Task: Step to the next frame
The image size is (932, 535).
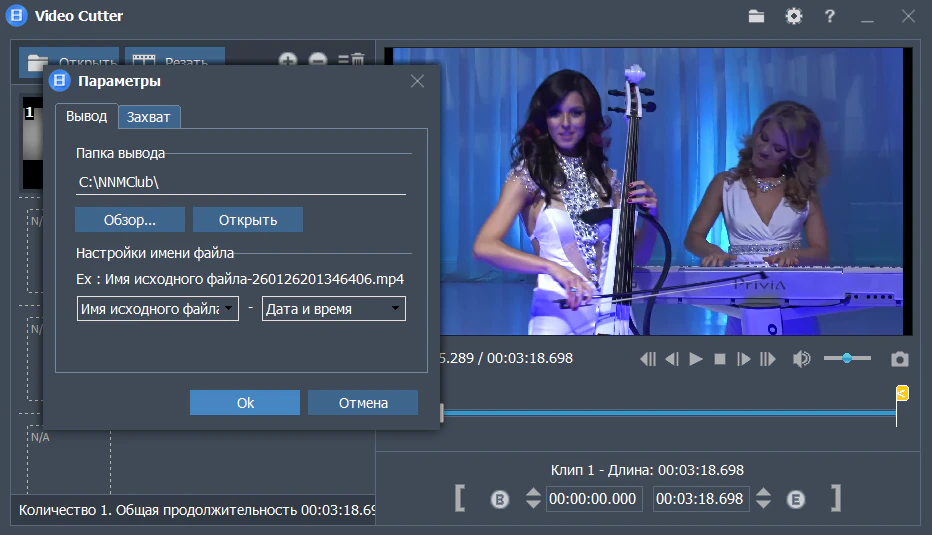Action: click(743, 359)
